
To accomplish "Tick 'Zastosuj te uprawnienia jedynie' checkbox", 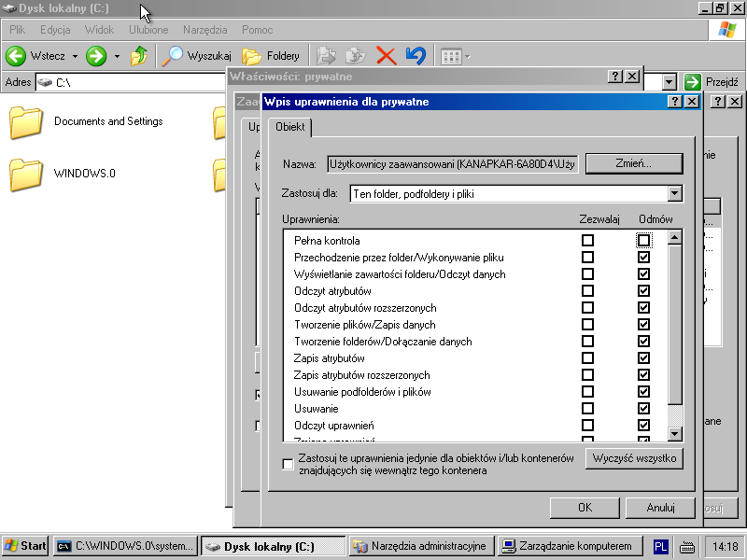I will 289,464.
